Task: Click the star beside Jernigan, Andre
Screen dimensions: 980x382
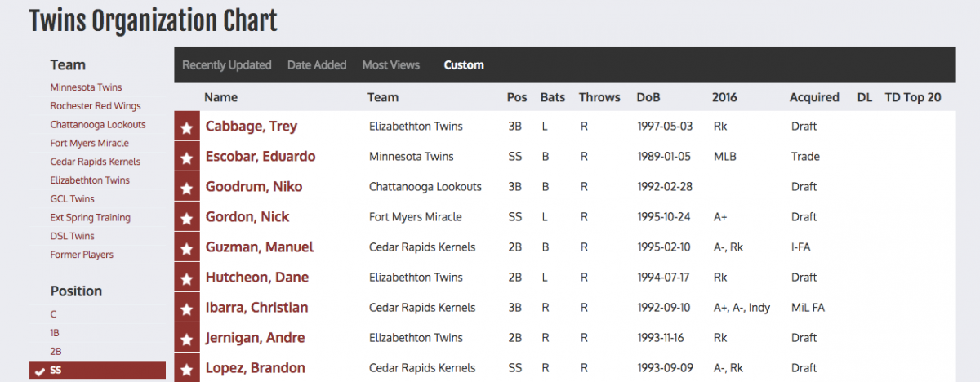Action: (187, 339)
